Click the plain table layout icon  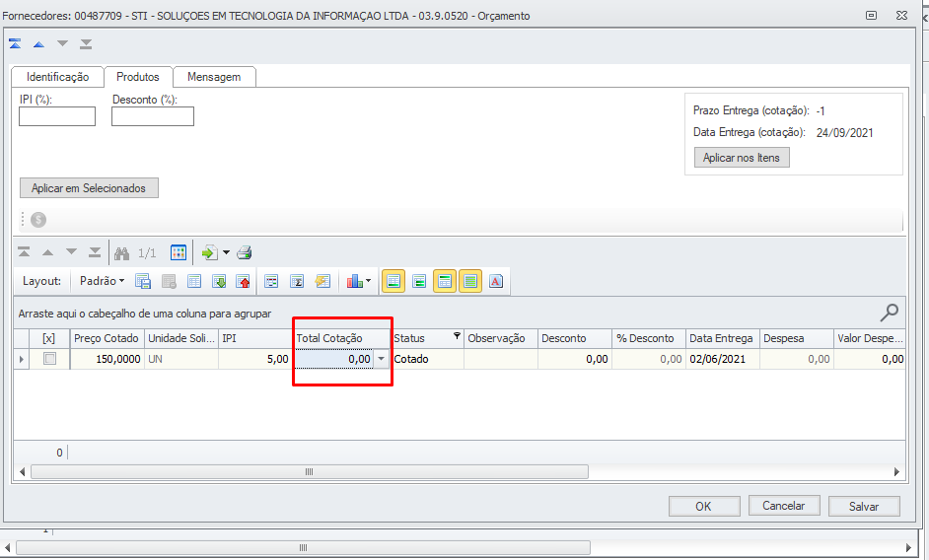click(x=194, y=282)
